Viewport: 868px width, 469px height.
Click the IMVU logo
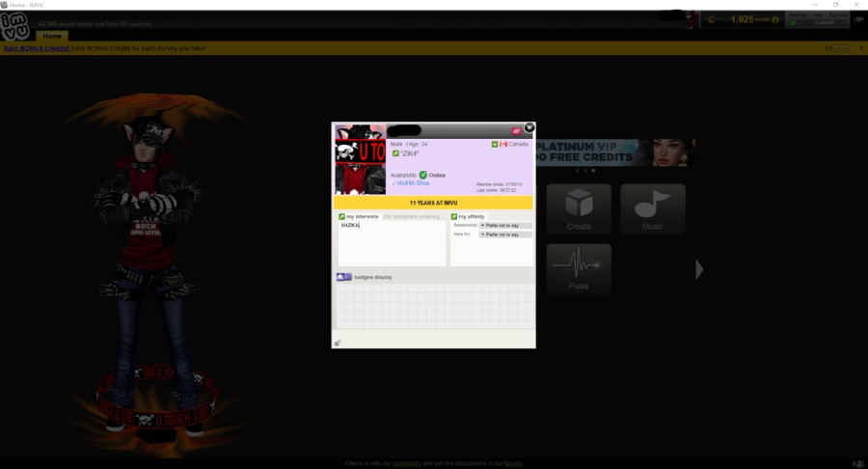[x=14, y=26]
